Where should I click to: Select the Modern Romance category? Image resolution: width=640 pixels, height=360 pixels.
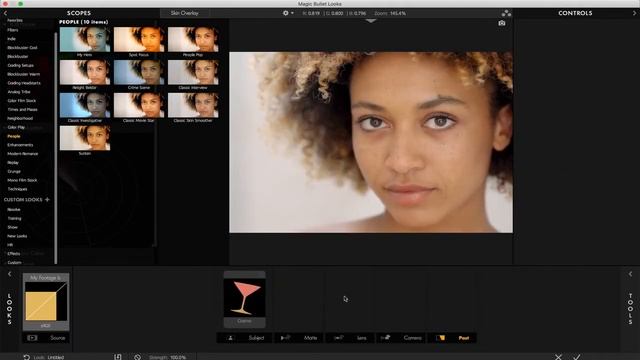(x=22, y=154)
